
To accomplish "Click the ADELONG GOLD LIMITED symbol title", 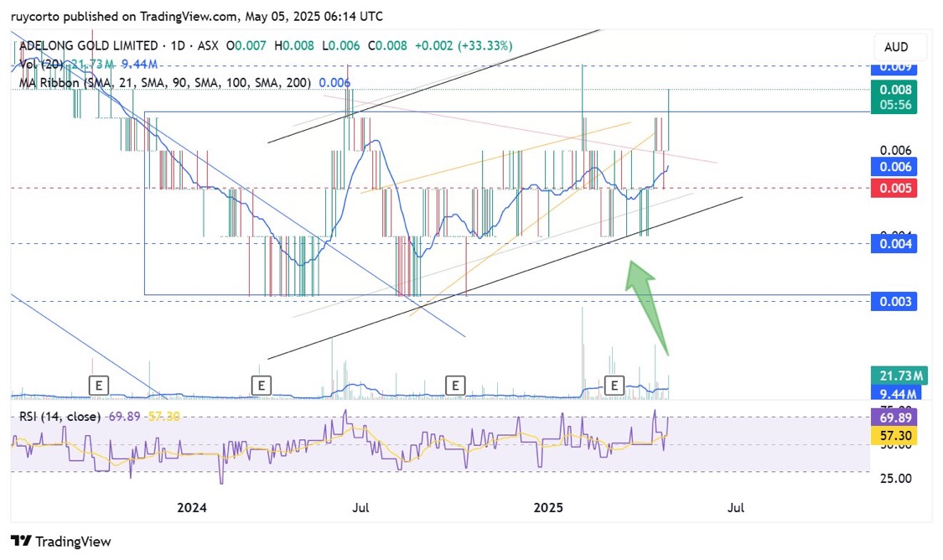I will coord(88,46).
